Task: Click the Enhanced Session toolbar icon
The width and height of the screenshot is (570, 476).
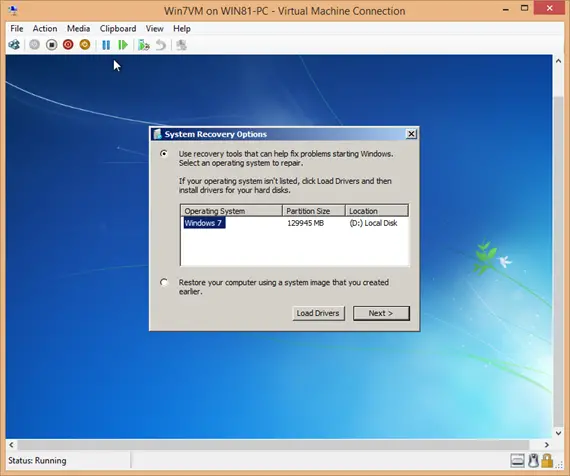Action: click(181, 45)
